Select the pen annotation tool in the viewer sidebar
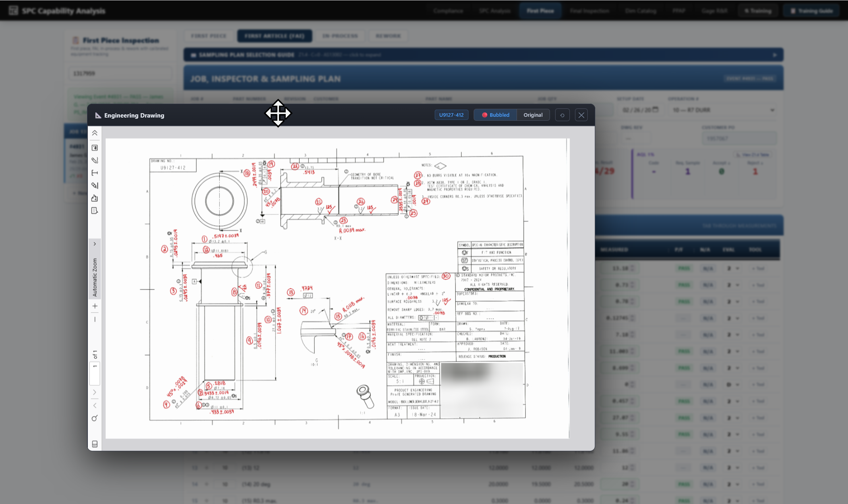Viewport: 848px width, 504px height. pos(95,160)
